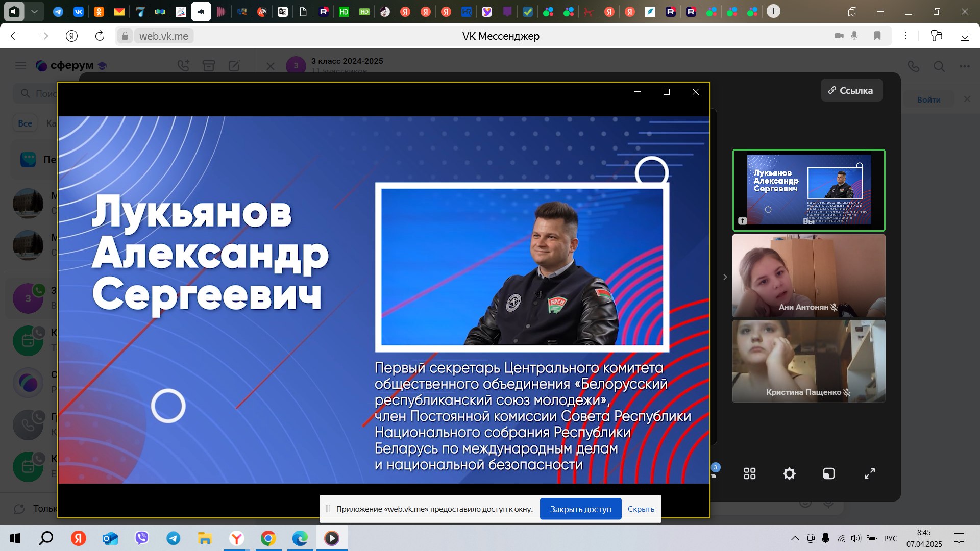Toggle camera permission icon in address bar
The height and width of the screenshot is (551, 980).
click(x=839, y=36)
